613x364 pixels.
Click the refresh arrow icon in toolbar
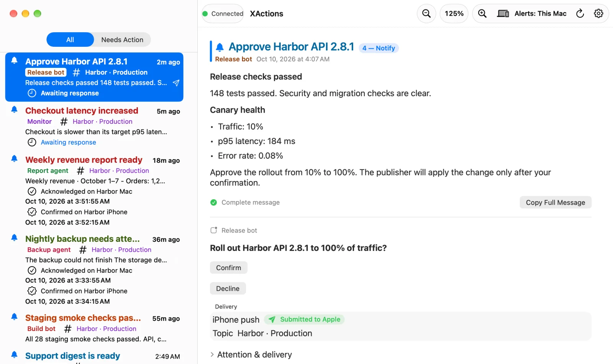pyautogui.click(x=580, y=14)
